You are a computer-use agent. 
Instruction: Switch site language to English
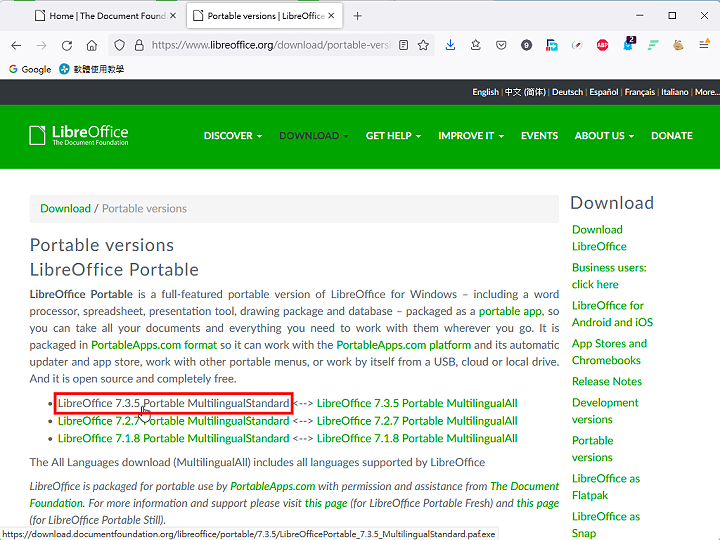point(485,92)
